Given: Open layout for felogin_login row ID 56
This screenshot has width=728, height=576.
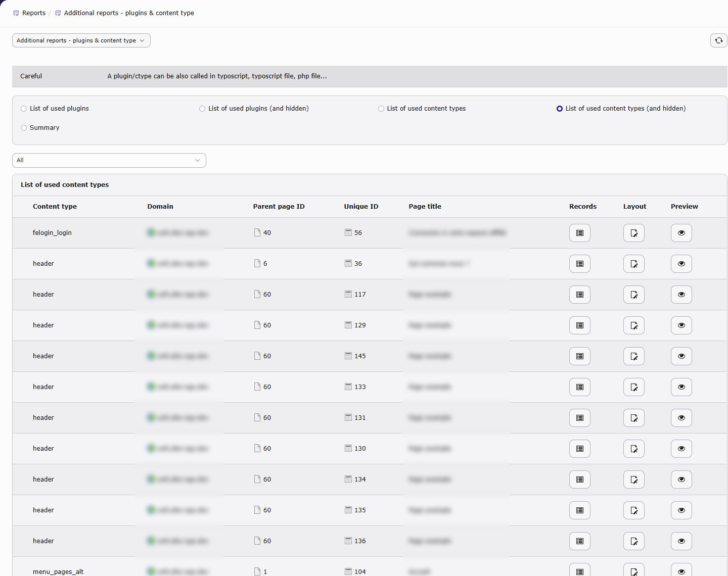Looking at the screenshot, I should pyautogui.click(x=634, y=233).
